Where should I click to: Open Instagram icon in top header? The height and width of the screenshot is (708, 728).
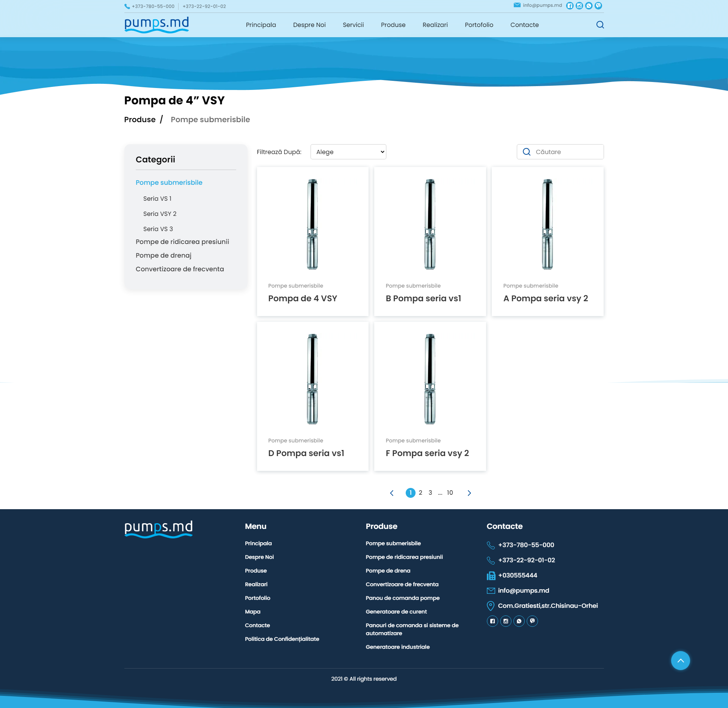[x=579, y=6]
